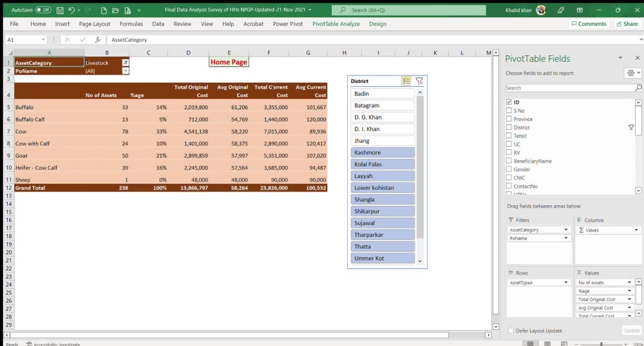Switch to the Power Pivot ribbon tab
The image size is (644, 346).
(287, 24)
